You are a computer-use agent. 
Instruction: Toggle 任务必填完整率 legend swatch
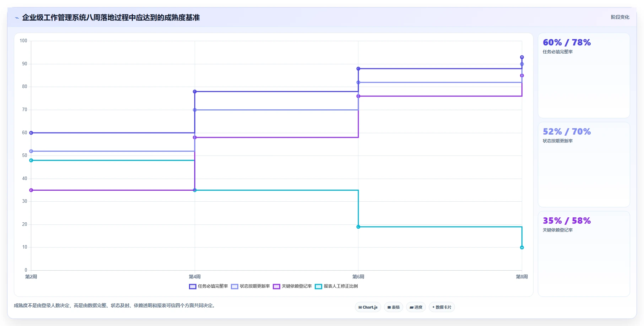[193, 287]
